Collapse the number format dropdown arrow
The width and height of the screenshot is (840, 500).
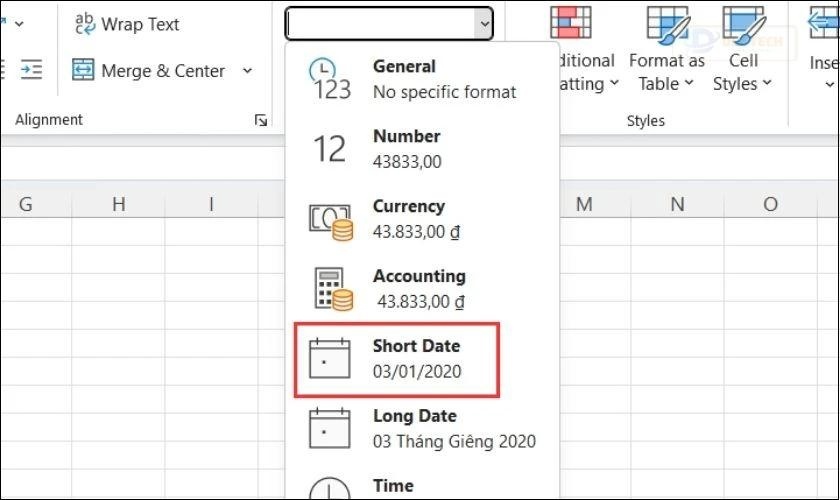(x=484, y=24)
